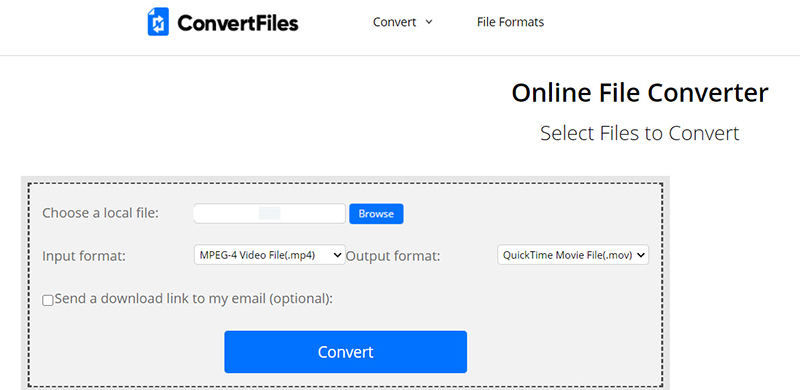Enable send download link to email

pyautogui.click(x=48, y=300)
